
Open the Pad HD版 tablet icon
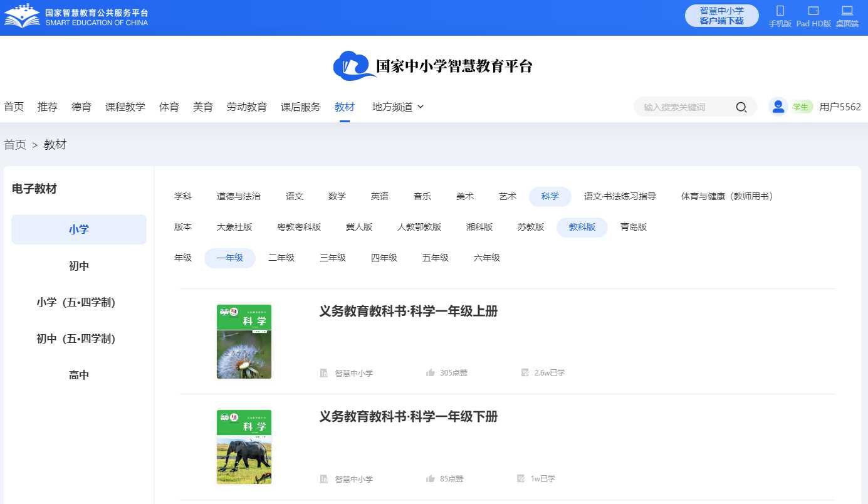(x=813, y=11)
